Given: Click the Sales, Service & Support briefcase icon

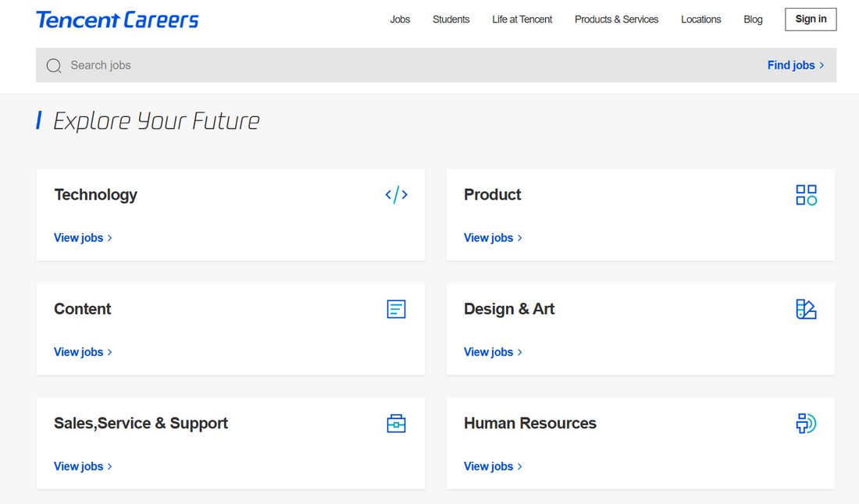Looking at the screenshot, I should pos(396,424).
